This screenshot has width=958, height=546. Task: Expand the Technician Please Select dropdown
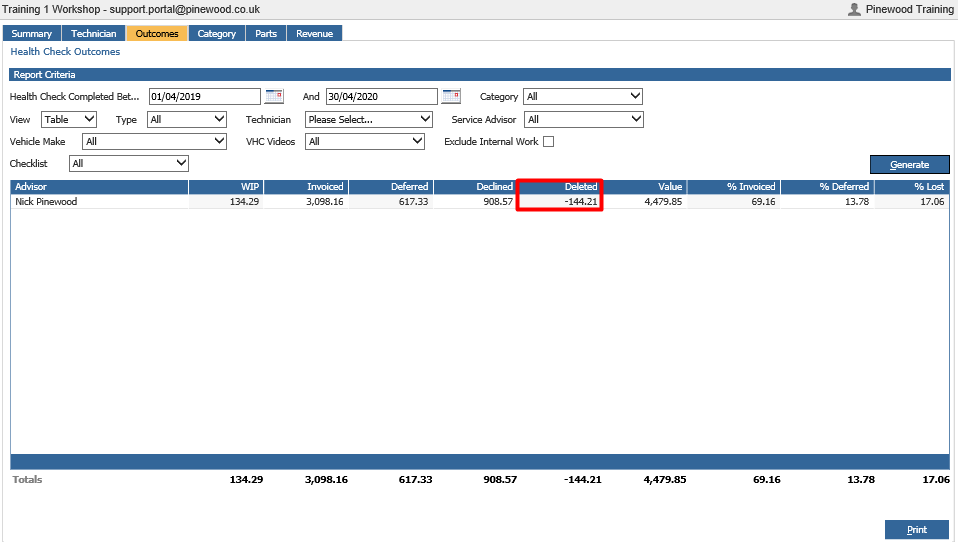[369, 119]
